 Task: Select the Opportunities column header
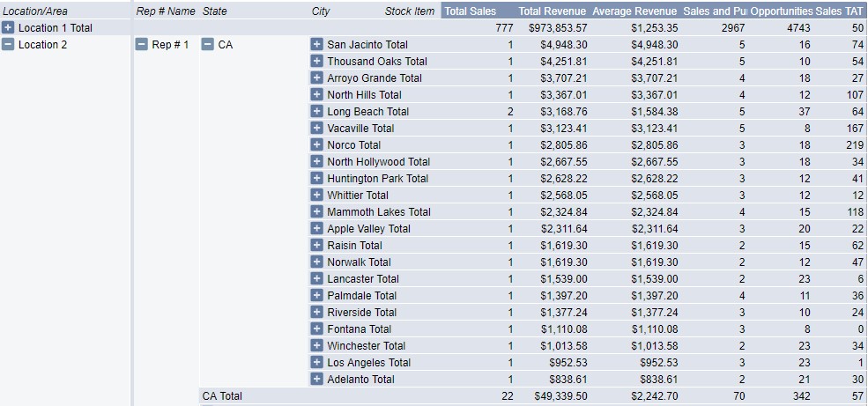pyautogui.click(x=782, y=11)
